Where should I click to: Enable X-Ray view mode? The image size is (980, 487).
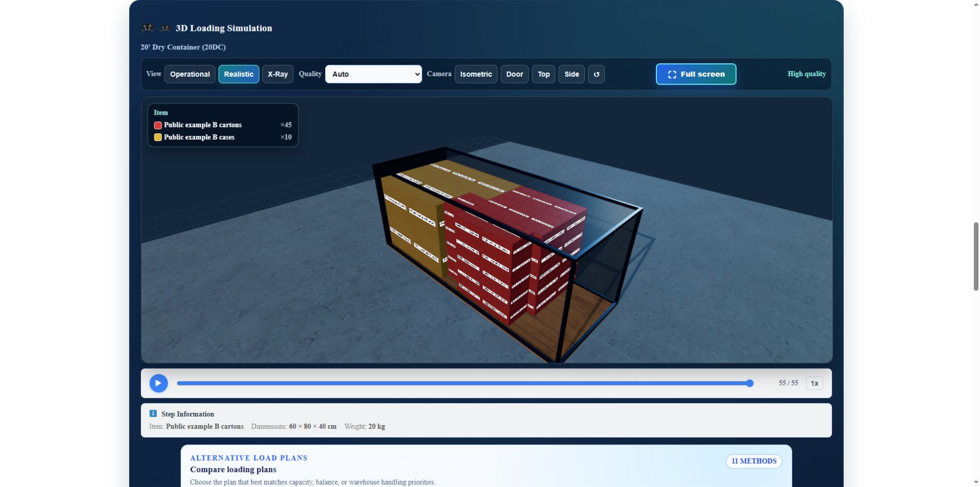[278, 74]
